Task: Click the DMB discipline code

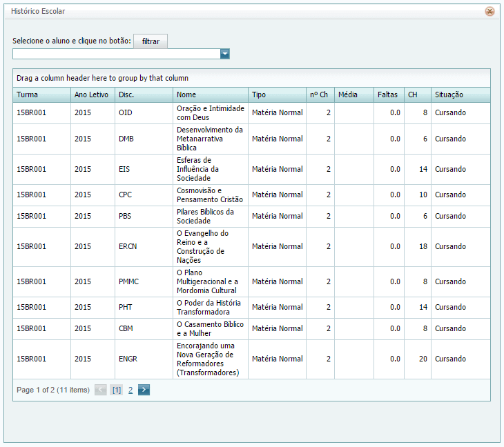Action: pyautogui.click(x=126, y=139)
